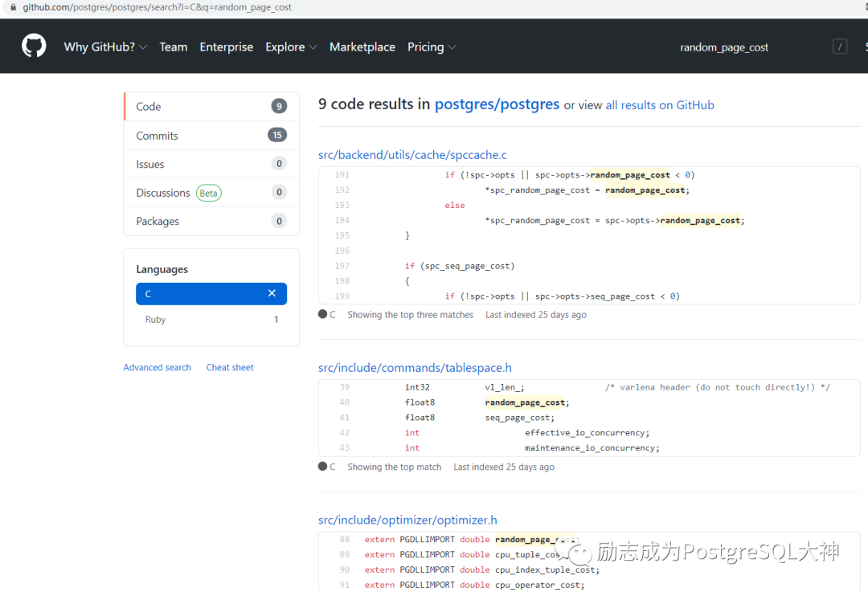Click 'seq_page_cost;' on line 41
868x592 pixels.
[x=520, y=418]
